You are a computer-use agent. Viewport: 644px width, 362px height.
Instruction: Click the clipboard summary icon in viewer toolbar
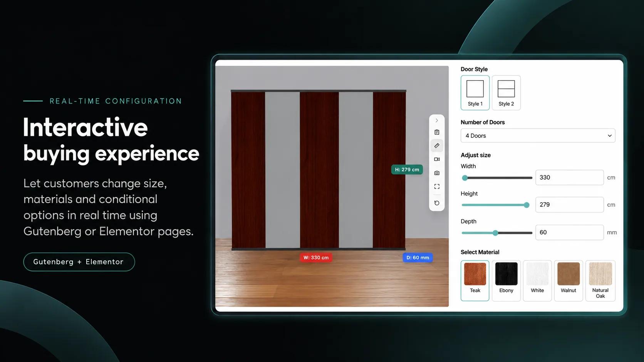point(437,132)
